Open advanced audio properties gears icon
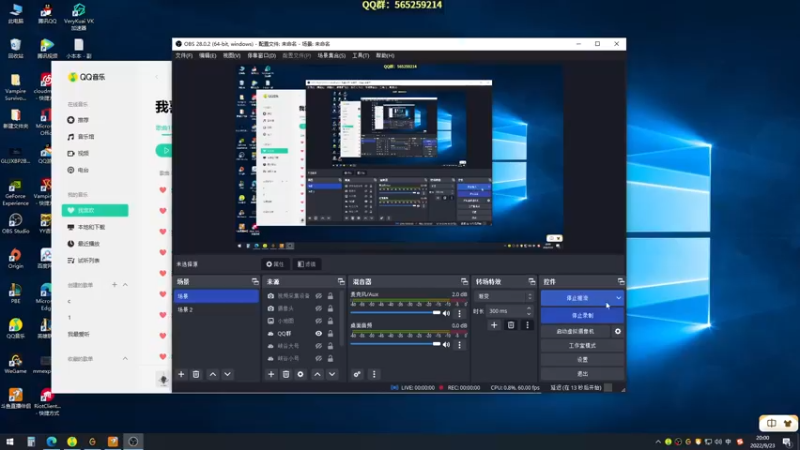 [x=357, y=374]
